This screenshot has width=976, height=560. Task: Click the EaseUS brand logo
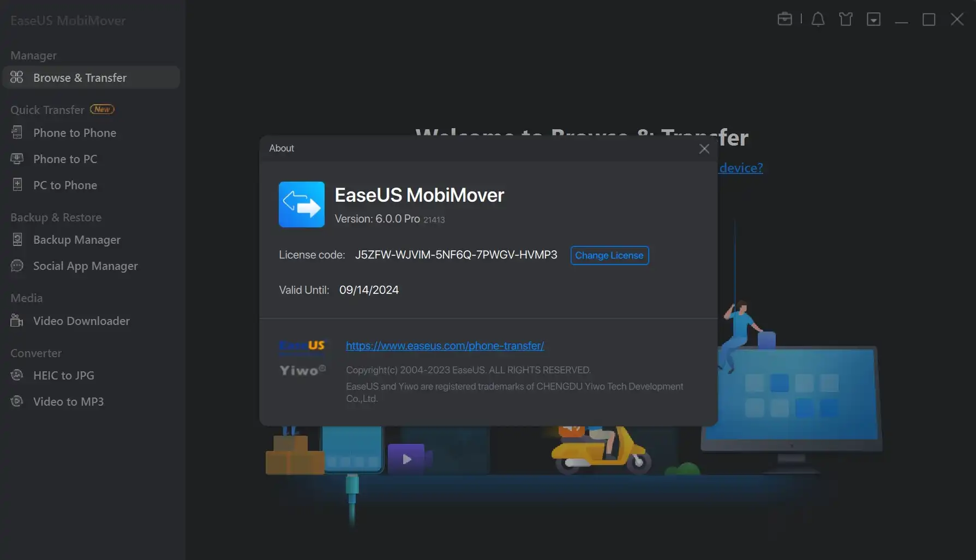tap(302, 346)
